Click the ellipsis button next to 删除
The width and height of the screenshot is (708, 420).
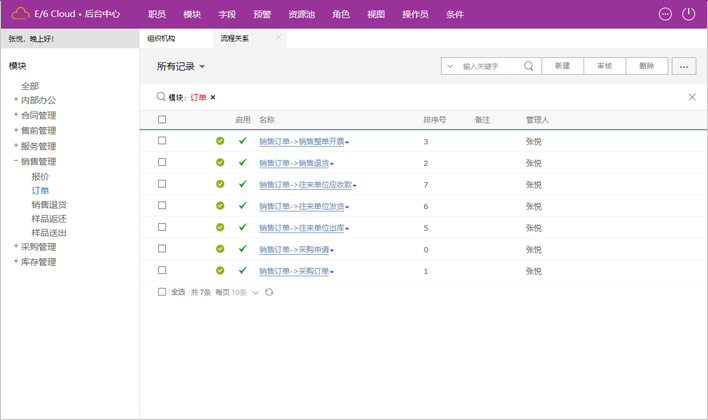(683, 66)
